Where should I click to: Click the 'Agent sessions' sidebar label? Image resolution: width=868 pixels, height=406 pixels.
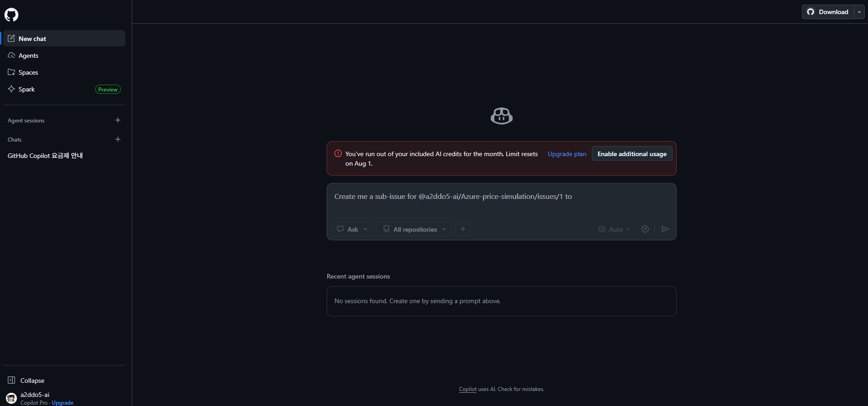pos(26,121)
